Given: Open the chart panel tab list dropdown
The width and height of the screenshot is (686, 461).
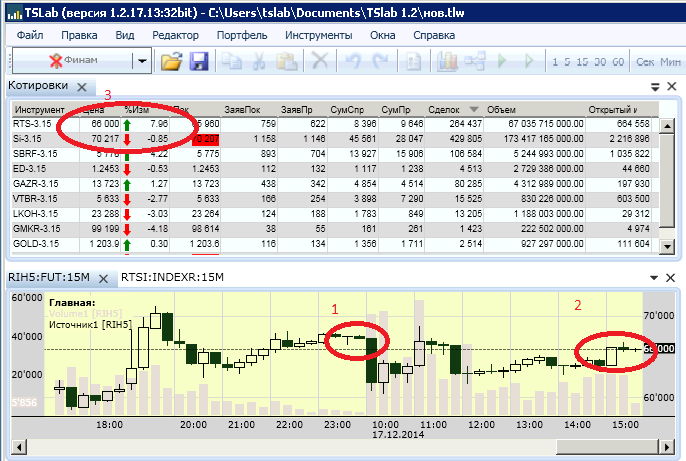Looking at the screenshot, I should pyautogui.click(x=654, y=278).
